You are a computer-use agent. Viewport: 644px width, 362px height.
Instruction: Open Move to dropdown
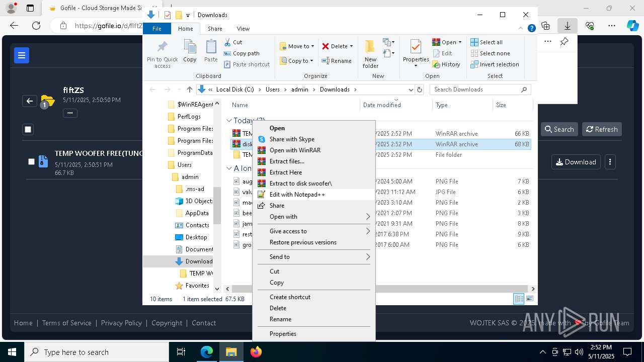coord(297,46)
